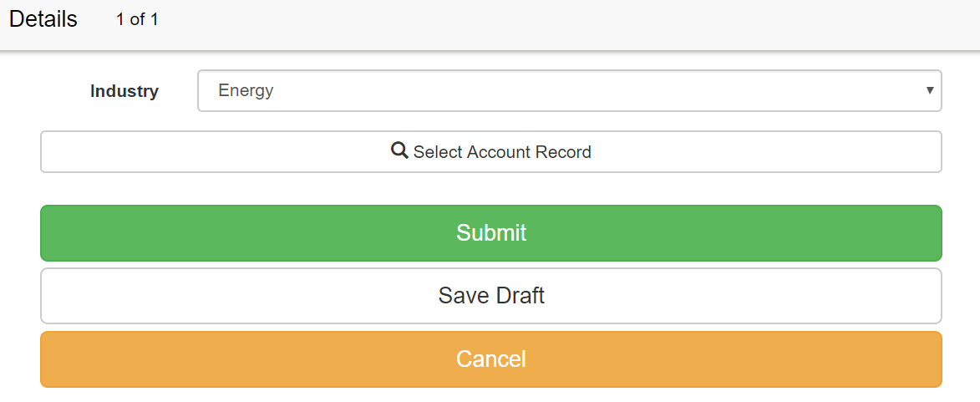Select the Energy value text in Industry
The width and height of the screenshot is (980, 402).
[x=246, y=90]
